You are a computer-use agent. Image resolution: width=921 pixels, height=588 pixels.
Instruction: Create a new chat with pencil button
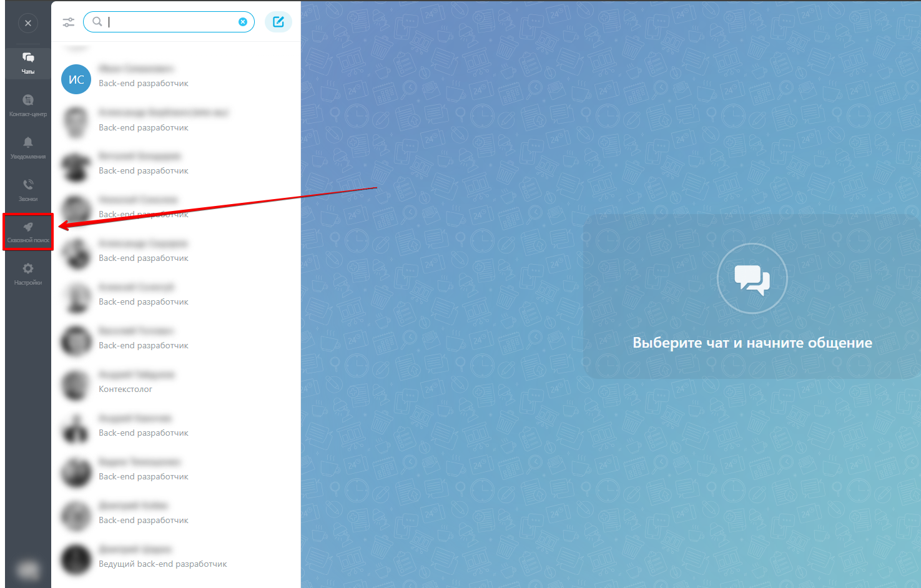278,22
